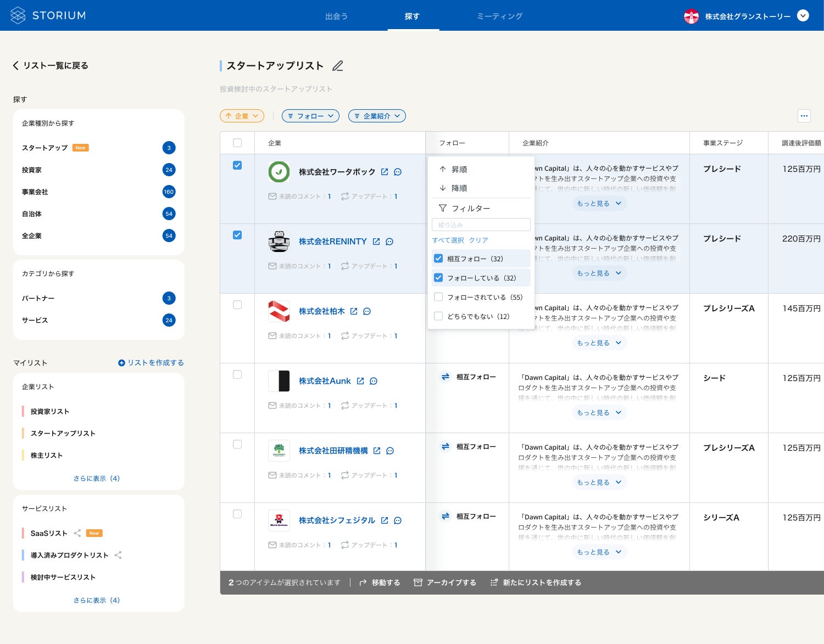
Task: Open chat icon for 株式会社田研精機構
Action: click(390, 451)
